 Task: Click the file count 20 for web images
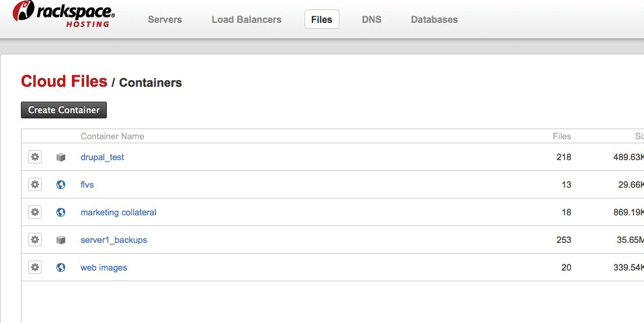567,268
